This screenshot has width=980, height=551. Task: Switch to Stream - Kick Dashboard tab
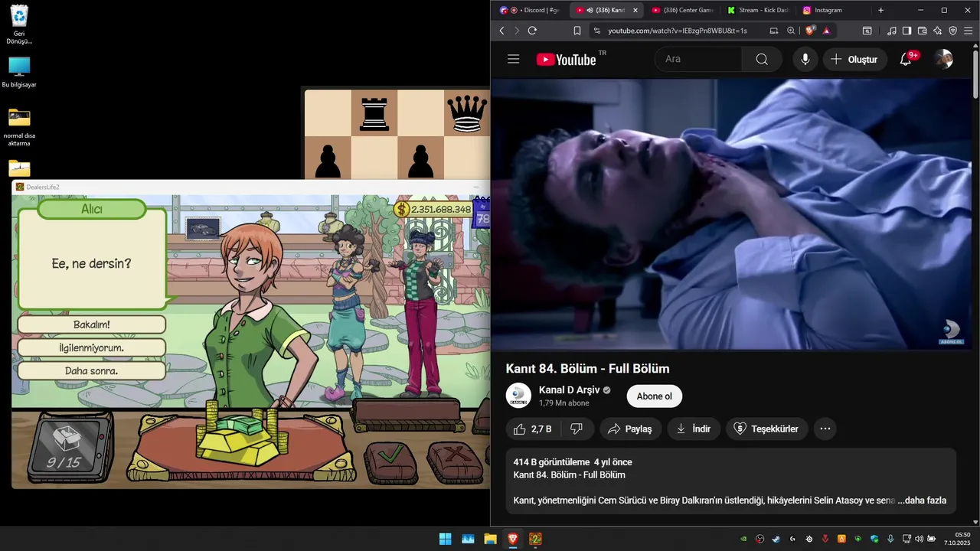point(757,10)
